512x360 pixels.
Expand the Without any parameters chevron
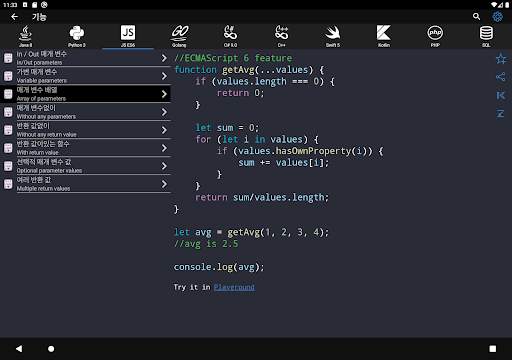coord(164,112)
